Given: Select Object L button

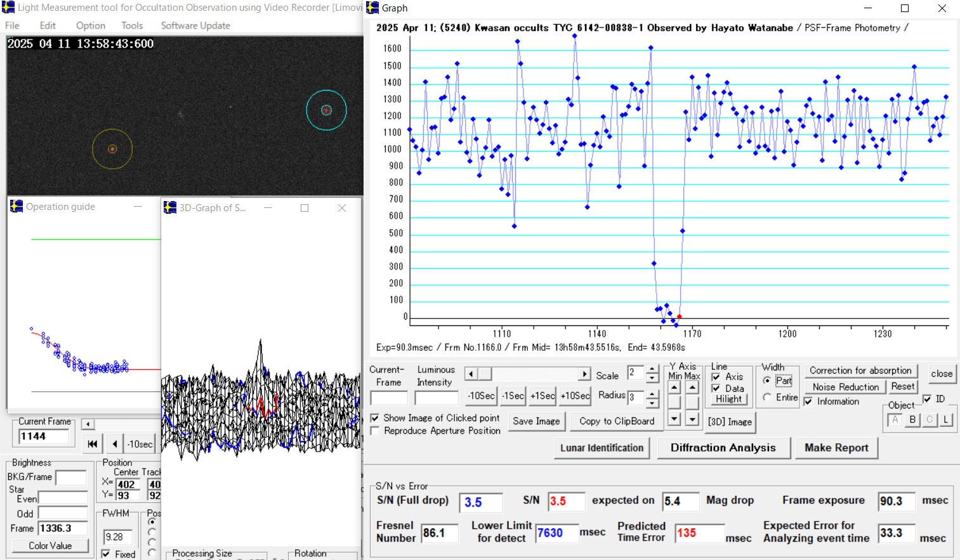Looking at the screenshot, I should click(946, 420).
